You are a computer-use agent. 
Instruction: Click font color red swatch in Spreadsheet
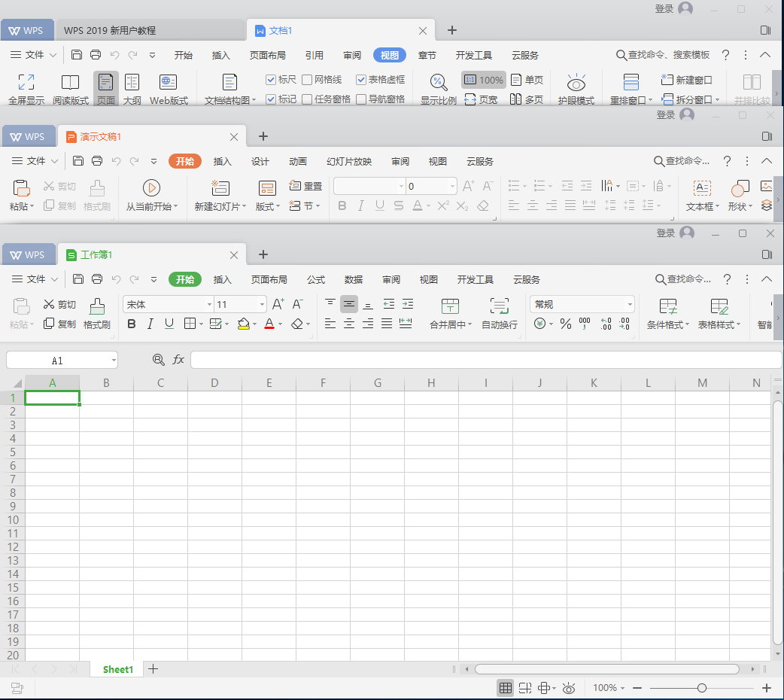269,324
